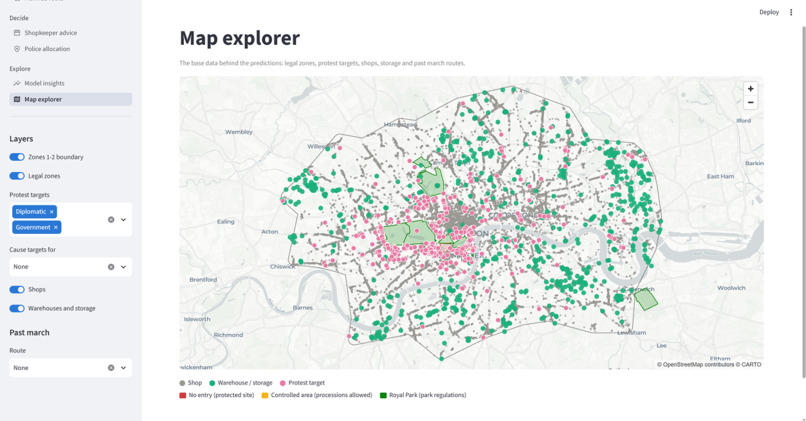Expand the Cause targets for dropdown
Viewport: 806px width, 421px height.
[123, 267]
